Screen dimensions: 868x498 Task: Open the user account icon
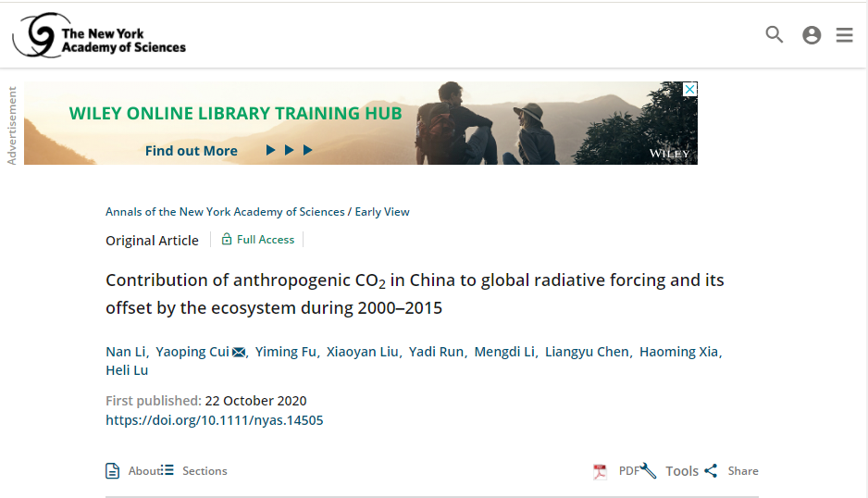pyautogui.click(x=812, y=35)
